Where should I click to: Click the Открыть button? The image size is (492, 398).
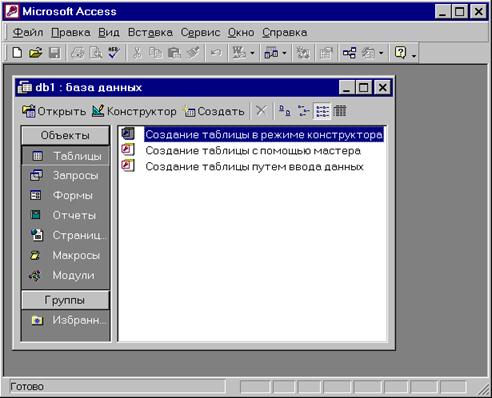54,111
